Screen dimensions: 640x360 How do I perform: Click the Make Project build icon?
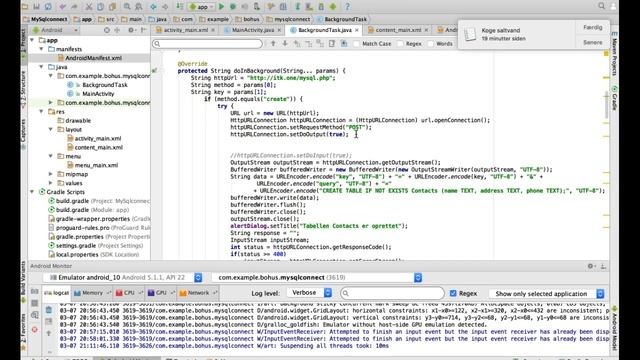179,7
